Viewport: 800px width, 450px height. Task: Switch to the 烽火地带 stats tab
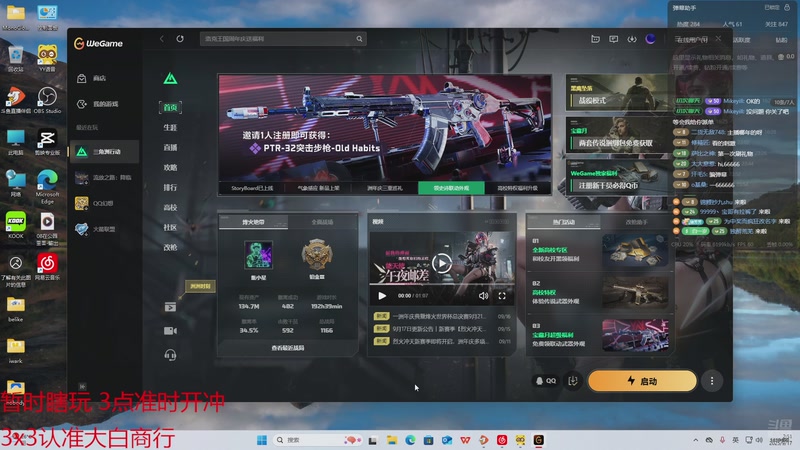pos(254,222)
